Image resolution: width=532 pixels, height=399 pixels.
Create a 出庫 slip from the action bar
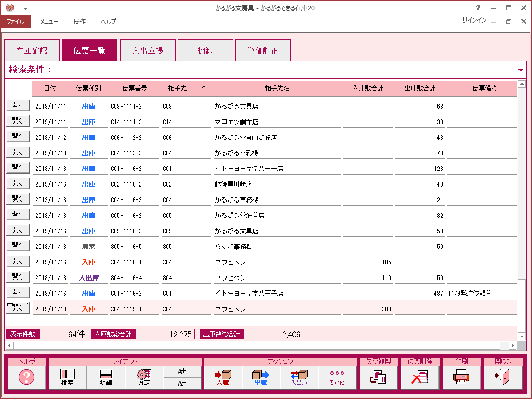pos(261,377)
